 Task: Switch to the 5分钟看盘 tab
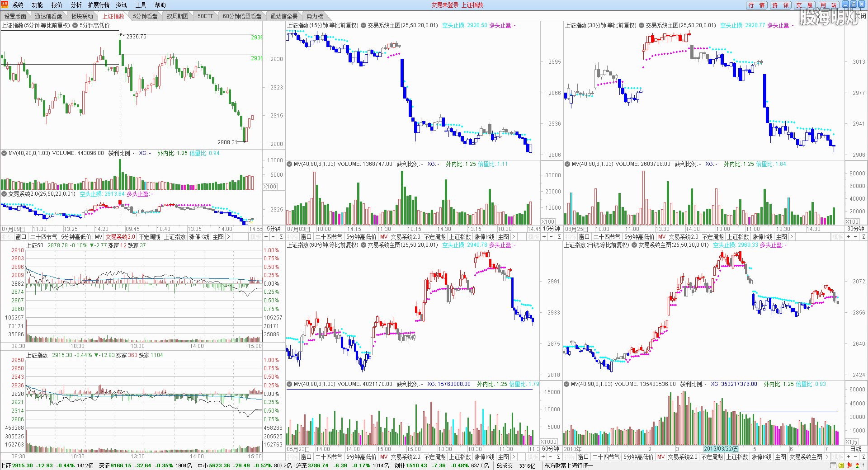pos(146,16)
